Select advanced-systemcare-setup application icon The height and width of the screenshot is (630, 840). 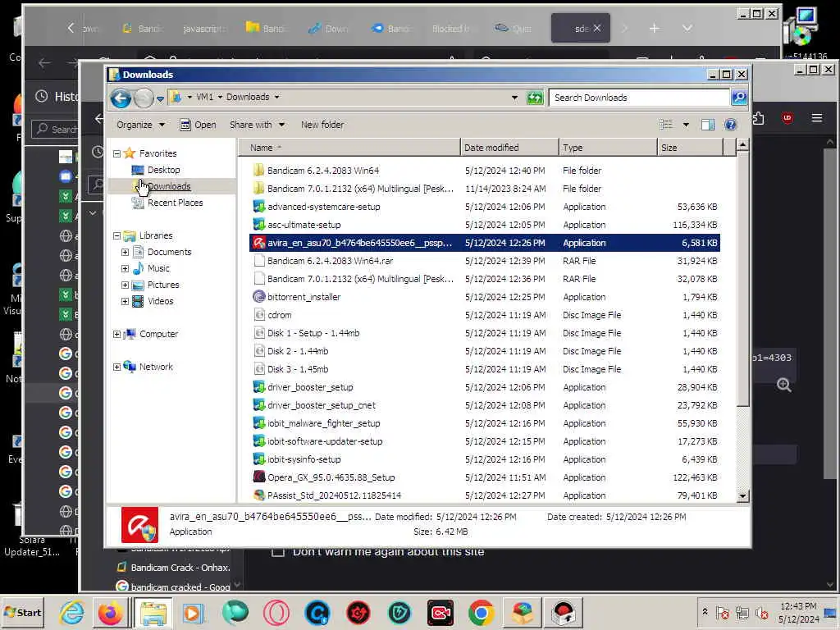click(259, 207)
